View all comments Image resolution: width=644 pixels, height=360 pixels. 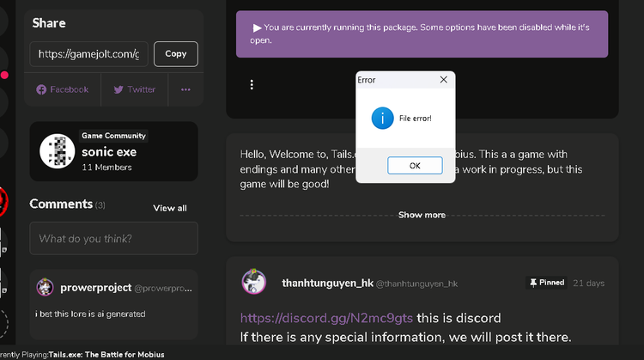coord(170,208)
